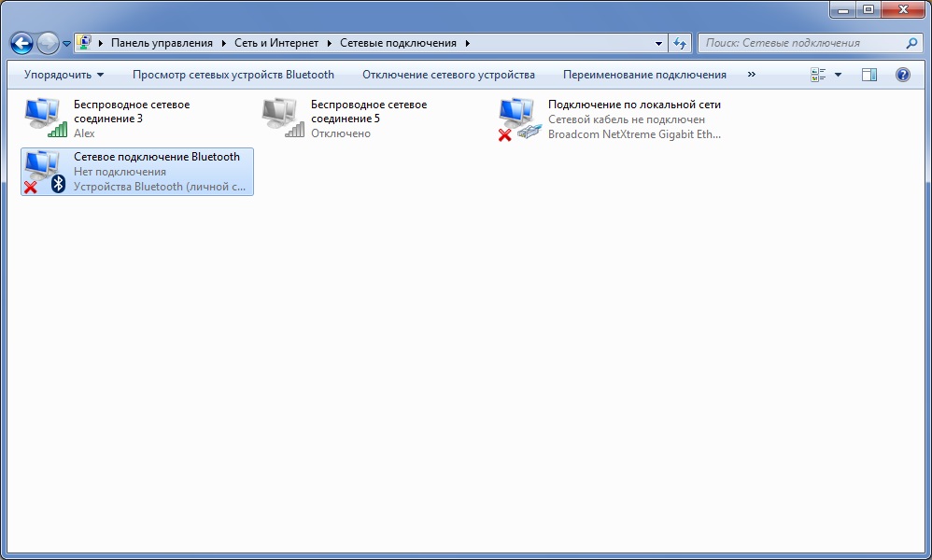The width and height of the screenshot is (932, 560).
Task: Click the Control Panel icon in address bar
Action: pos(84,43)
